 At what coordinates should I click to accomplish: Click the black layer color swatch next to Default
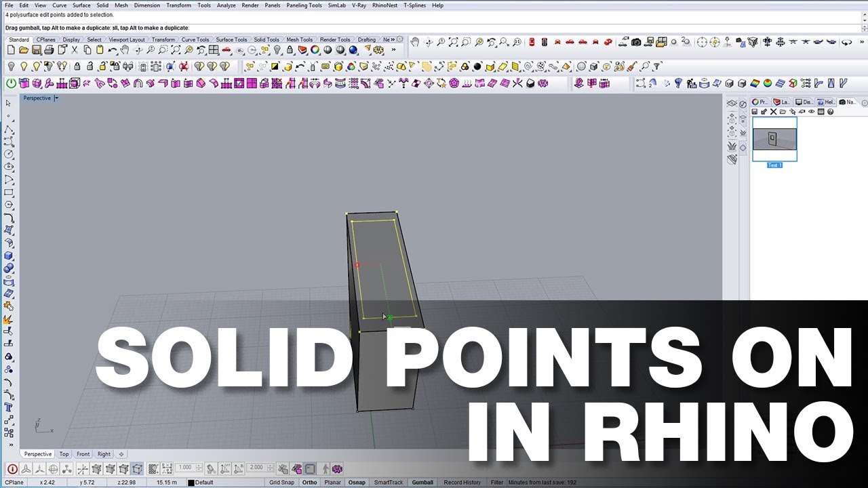coord(192,482)
